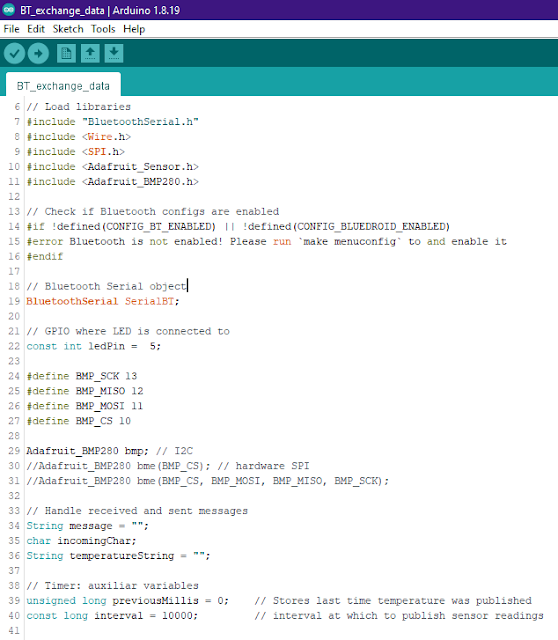Image resolution: width=558 pixels, height=640 pixels.
Task: Click the 'GPIO where LED is connected to' comment
Action: point(128,331)
